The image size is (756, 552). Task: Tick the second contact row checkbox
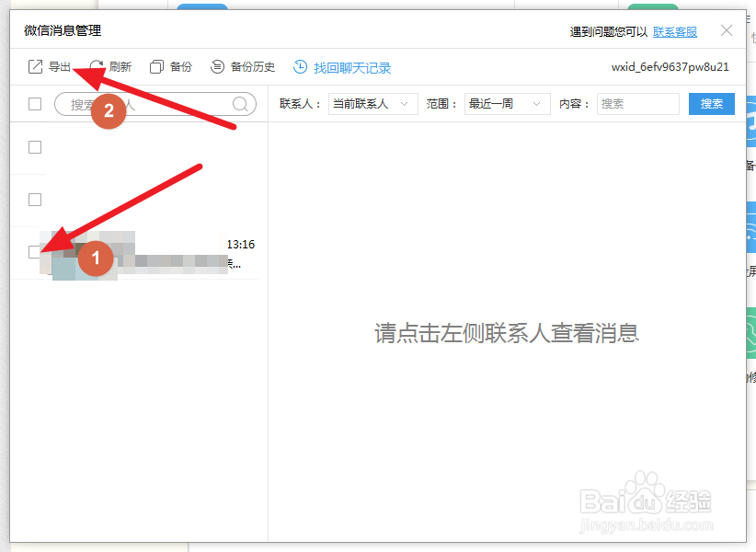pyautogui.click(x=35, y=200)
